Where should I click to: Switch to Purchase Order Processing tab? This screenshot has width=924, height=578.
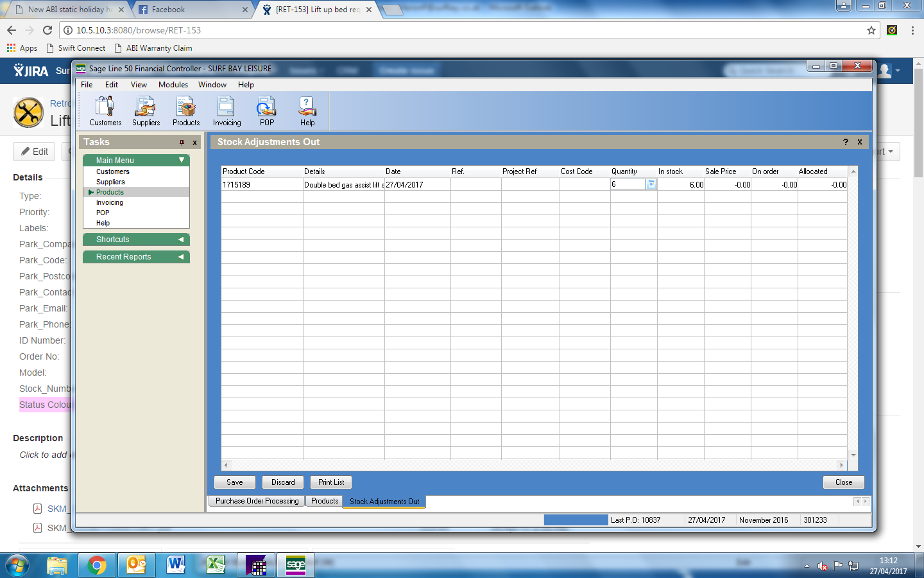257,501
